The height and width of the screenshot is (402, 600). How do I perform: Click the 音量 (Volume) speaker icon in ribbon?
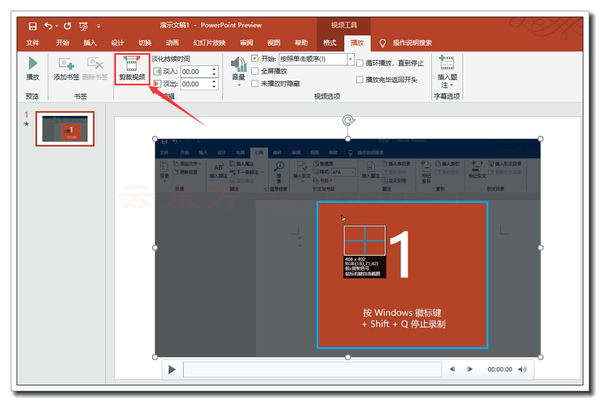click(239, 64)
